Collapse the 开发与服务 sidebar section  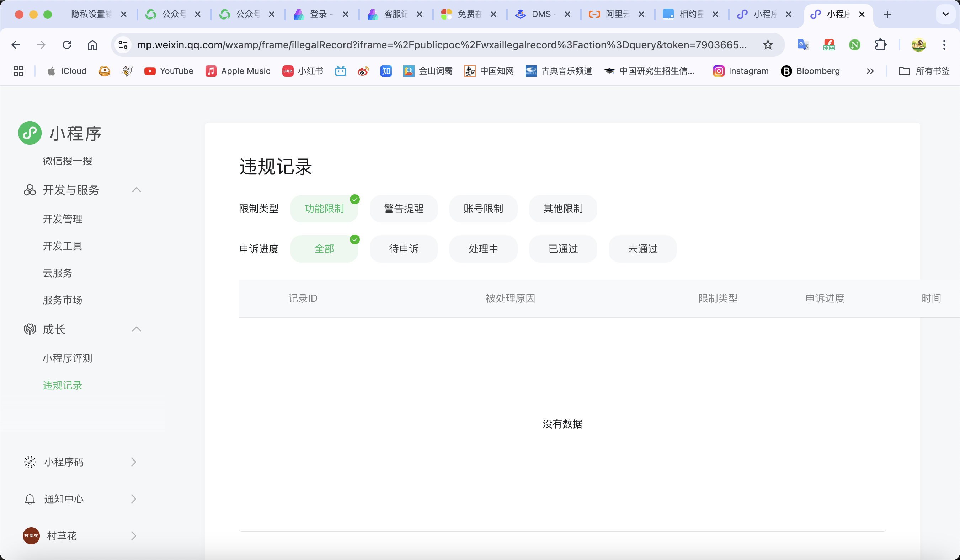[137, 190]
